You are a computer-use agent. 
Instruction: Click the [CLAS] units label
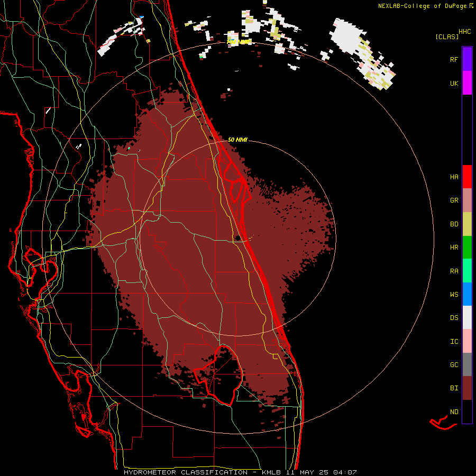[x=447, y=36]
